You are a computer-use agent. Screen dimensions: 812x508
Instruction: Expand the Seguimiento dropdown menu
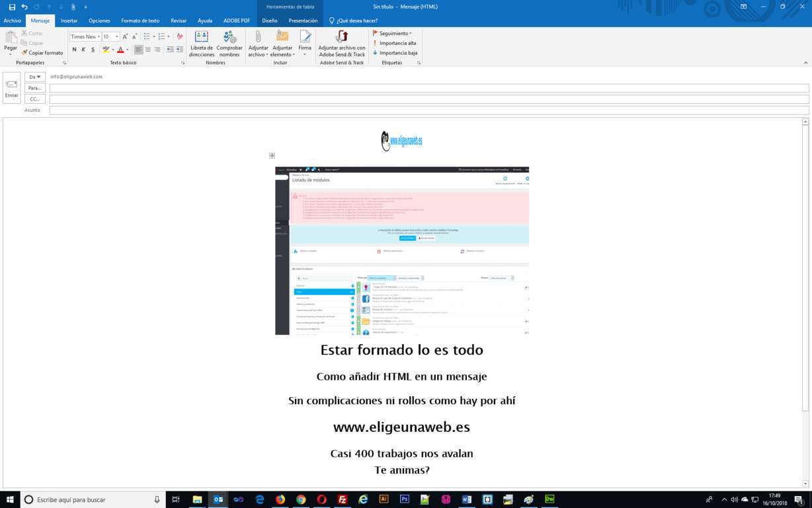[394, 33]
